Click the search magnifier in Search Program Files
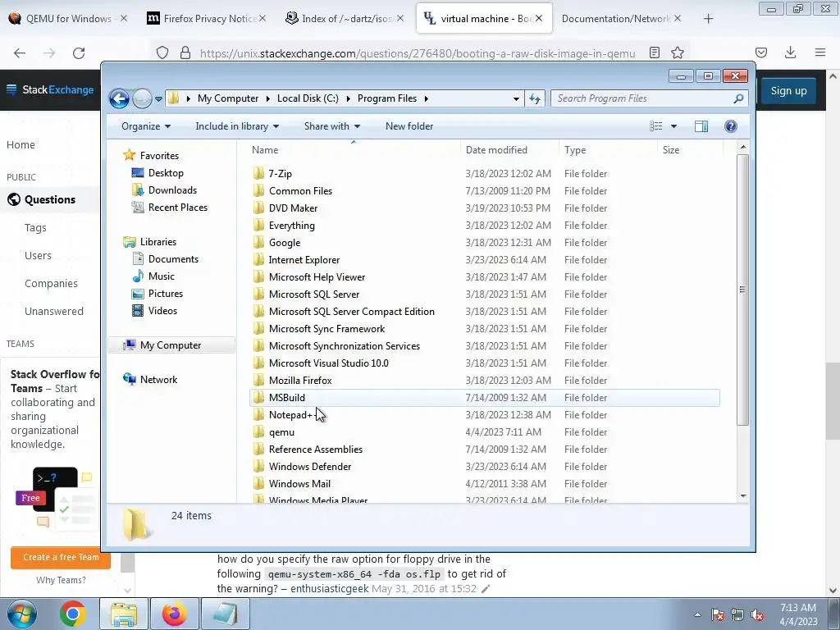The image size is (840, 630). (738, 98)
